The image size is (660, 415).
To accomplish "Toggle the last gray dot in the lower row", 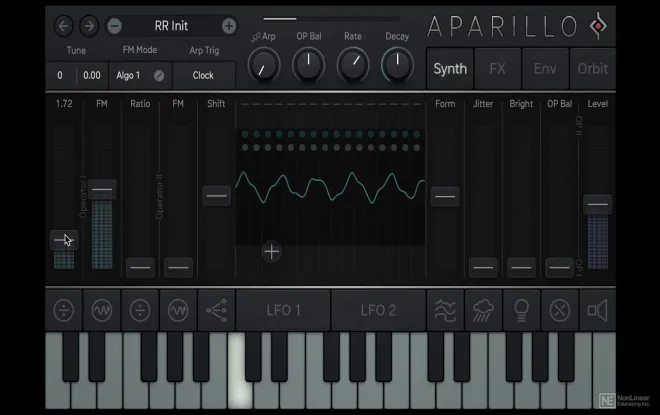I will coord(417,148).
